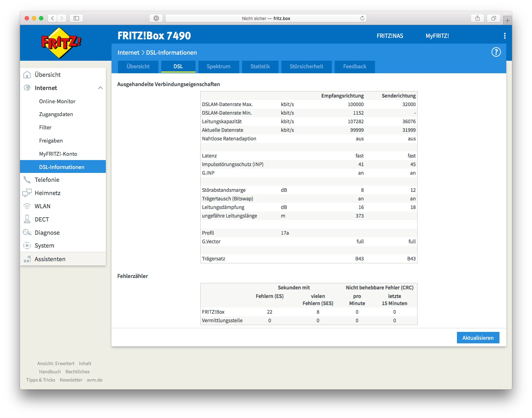Click the privacy shield icon beside address bar
This screenshot has width=532, height=418.
(156, 18)
